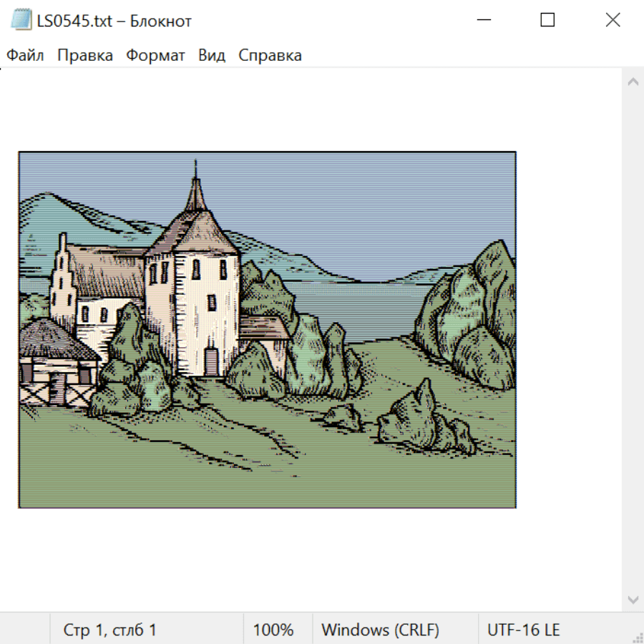Maximize the Блокнот window

click(547, 20)
